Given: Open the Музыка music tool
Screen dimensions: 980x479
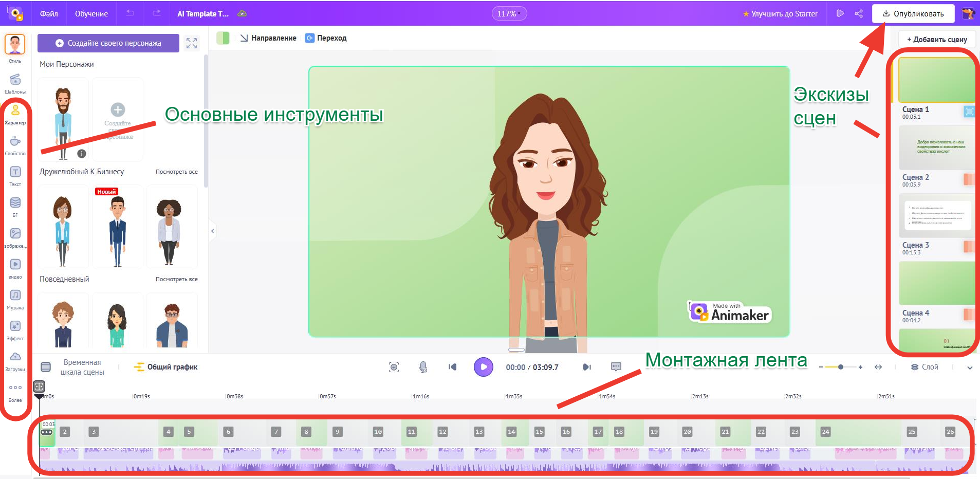Looking at the screenshot, I should click(x=15, y=299).
